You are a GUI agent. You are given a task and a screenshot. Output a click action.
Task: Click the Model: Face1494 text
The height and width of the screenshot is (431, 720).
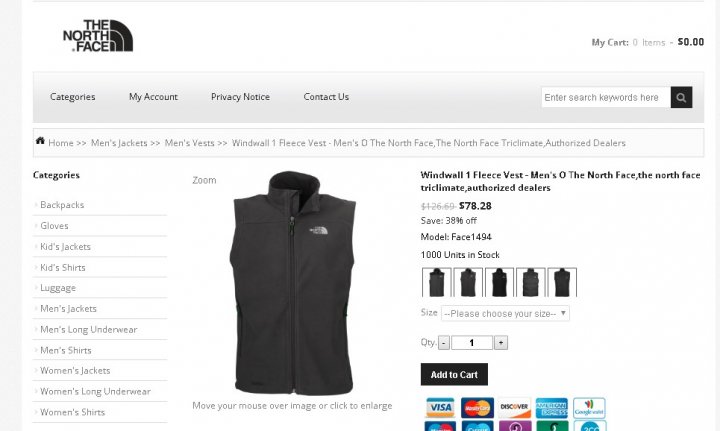point(456,237)
